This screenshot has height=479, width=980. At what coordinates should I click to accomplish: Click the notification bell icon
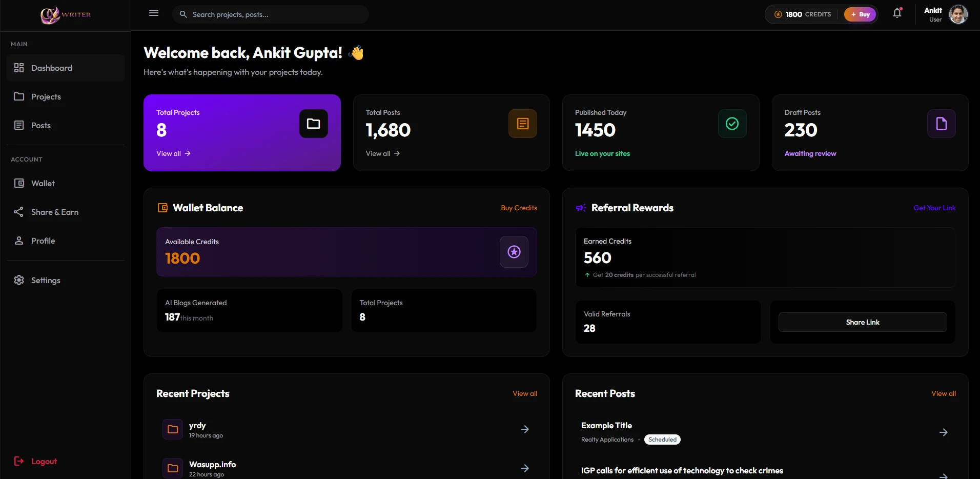click(x=896, y=13)
